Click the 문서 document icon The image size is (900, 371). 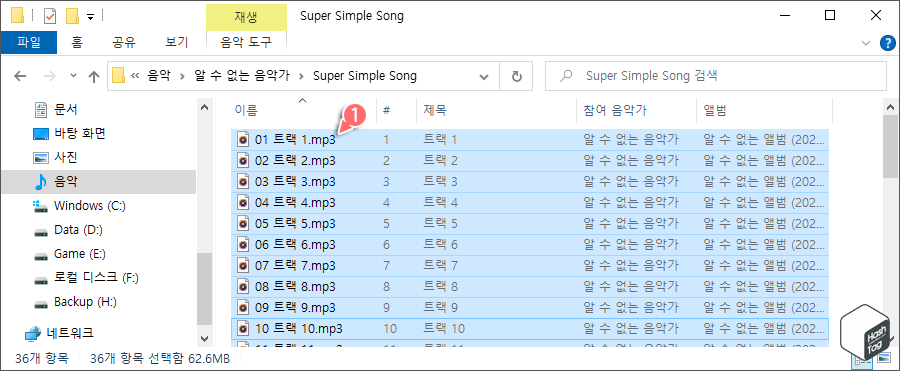click(x=41, y=109)
